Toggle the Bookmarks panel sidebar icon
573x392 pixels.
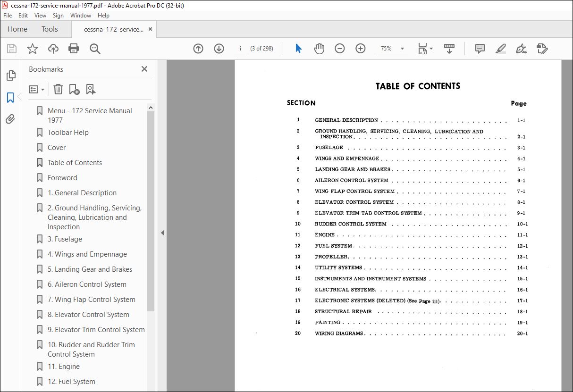click(x=10, y=98)
